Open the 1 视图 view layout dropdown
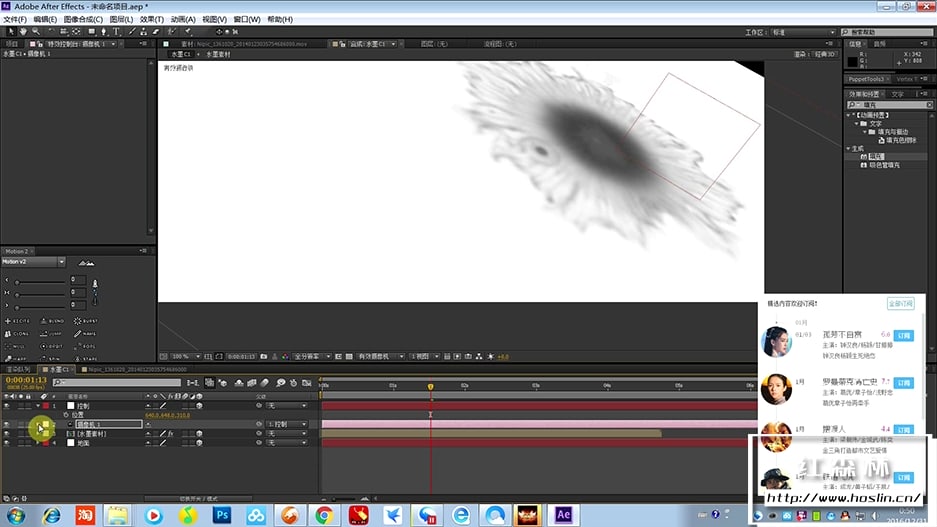The width and height of the screenshot is (937, 527). click(x=425, y=357)
